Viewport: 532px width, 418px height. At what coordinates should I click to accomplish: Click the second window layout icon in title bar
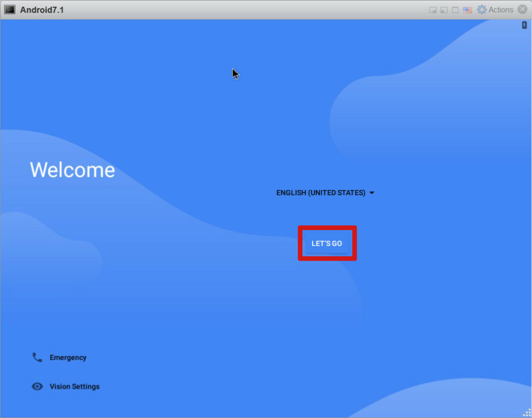pos(444,10)
